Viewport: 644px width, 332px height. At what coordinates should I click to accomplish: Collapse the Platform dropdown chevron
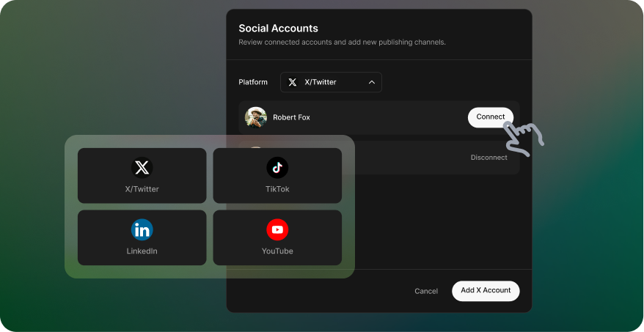pos(372,82)
